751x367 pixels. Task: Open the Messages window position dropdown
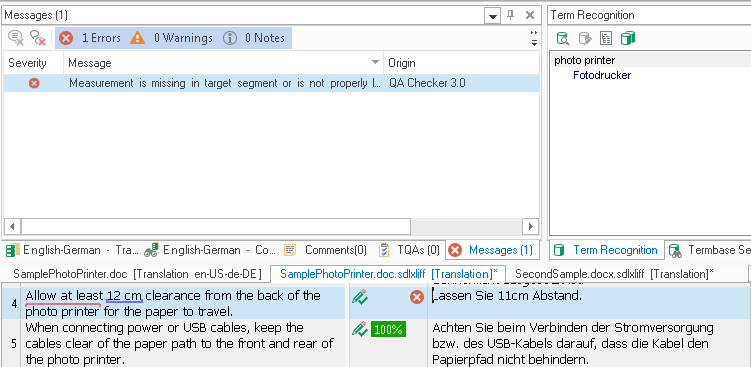(x=492, y=16)
